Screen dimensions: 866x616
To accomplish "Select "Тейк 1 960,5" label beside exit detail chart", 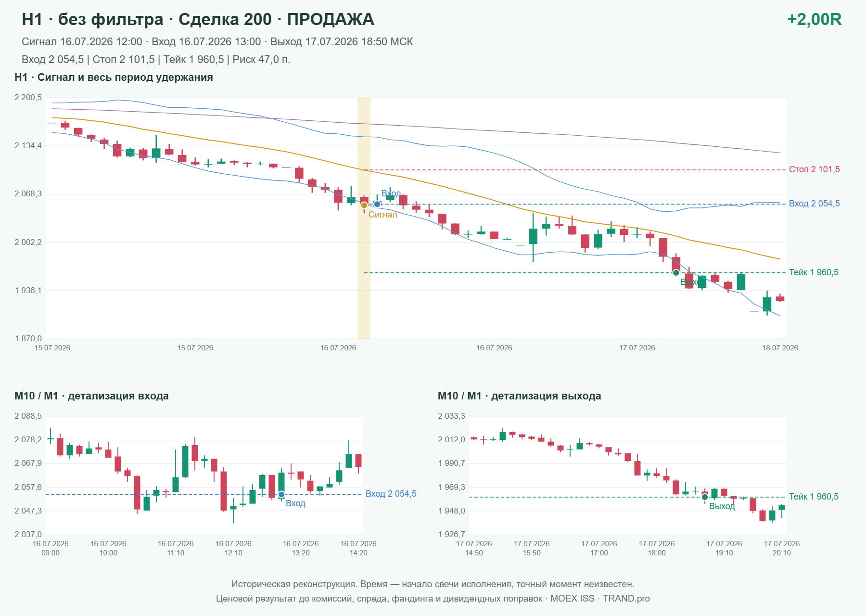I will tap(814, 497).
